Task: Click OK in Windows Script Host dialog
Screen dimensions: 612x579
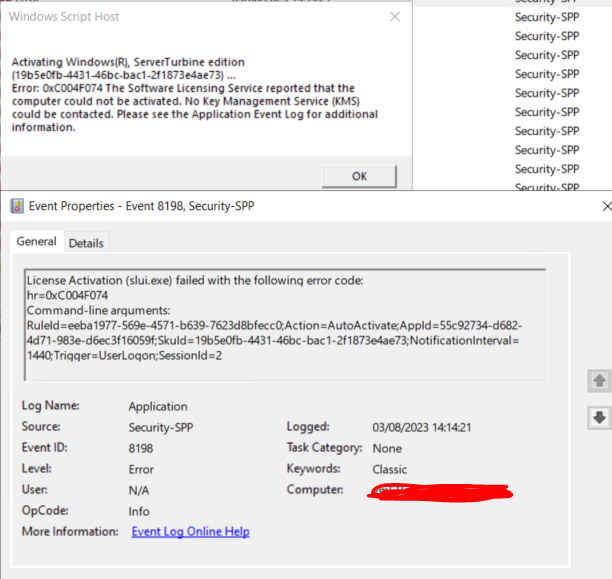Action: (x=359, y=176)
